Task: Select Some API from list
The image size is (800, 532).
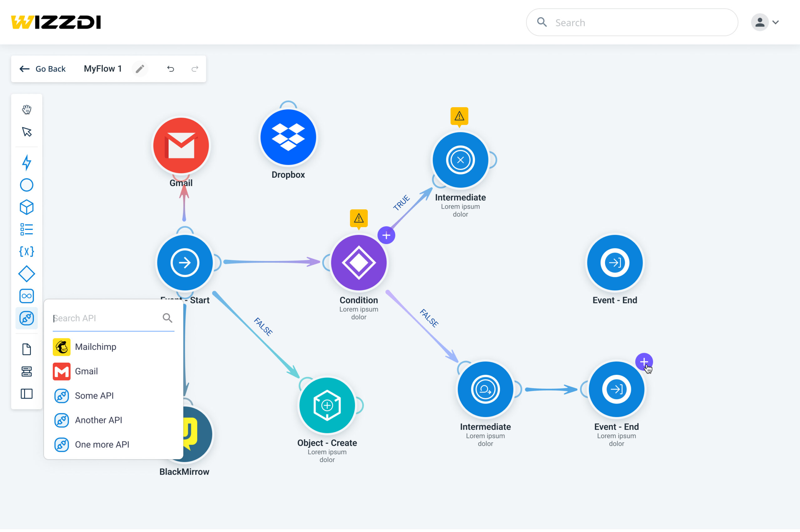Action: click(x=113, y=395)
